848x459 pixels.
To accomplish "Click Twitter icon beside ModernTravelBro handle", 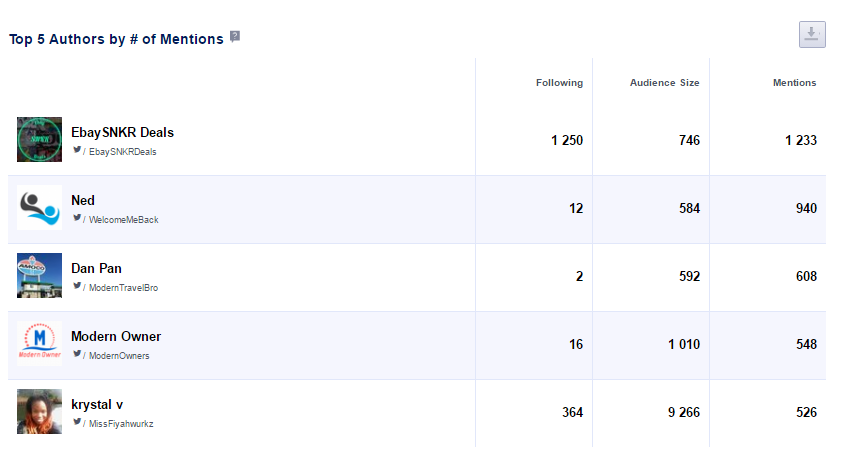I will coord(76,286).
